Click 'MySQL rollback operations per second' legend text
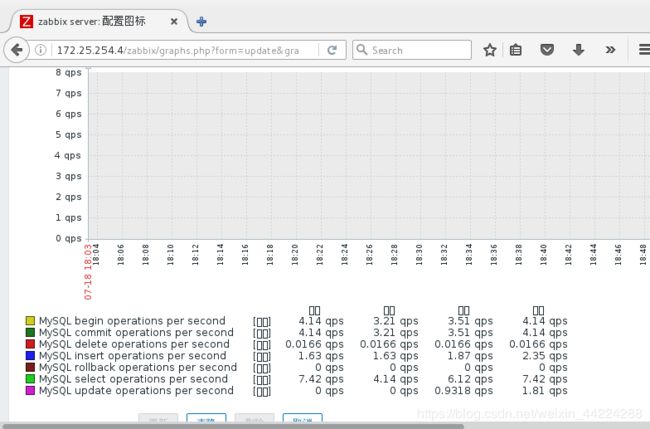Image resolution: width=650 pixels, height=429 pixels. [x=138, y=367]
